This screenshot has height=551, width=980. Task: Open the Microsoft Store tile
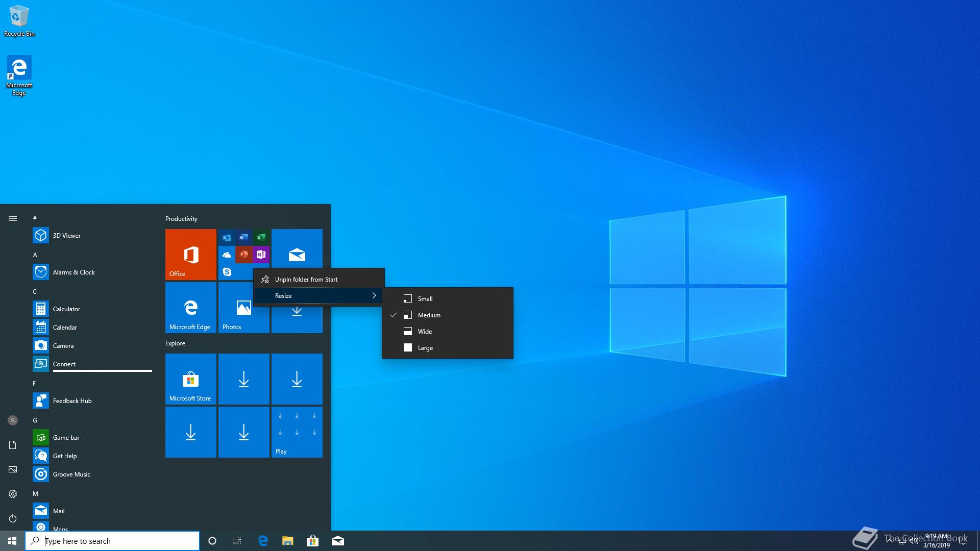point(190,379)
